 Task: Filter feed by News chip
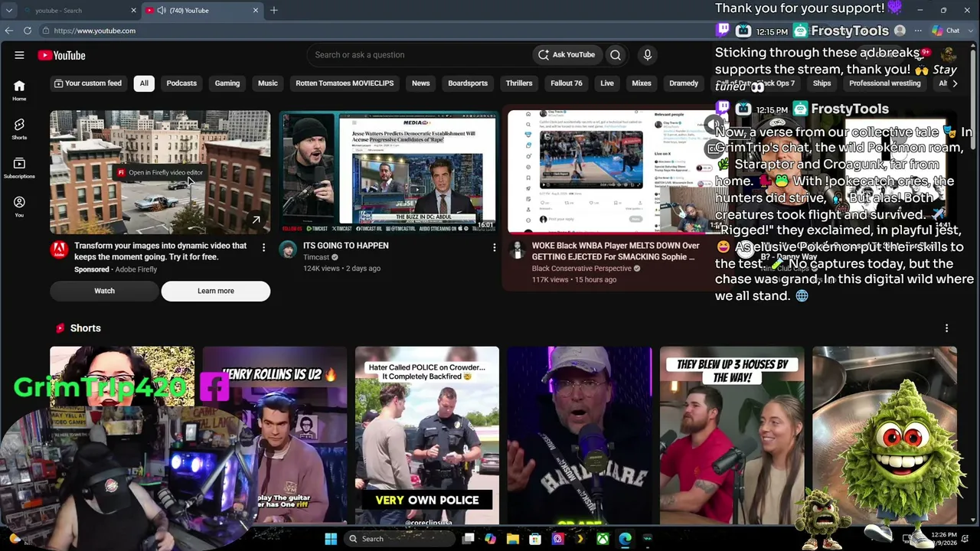421,83
